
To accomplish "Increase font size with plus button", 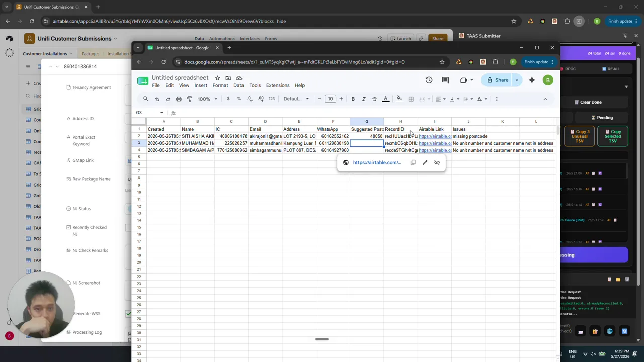I will [x=341, y=99].
